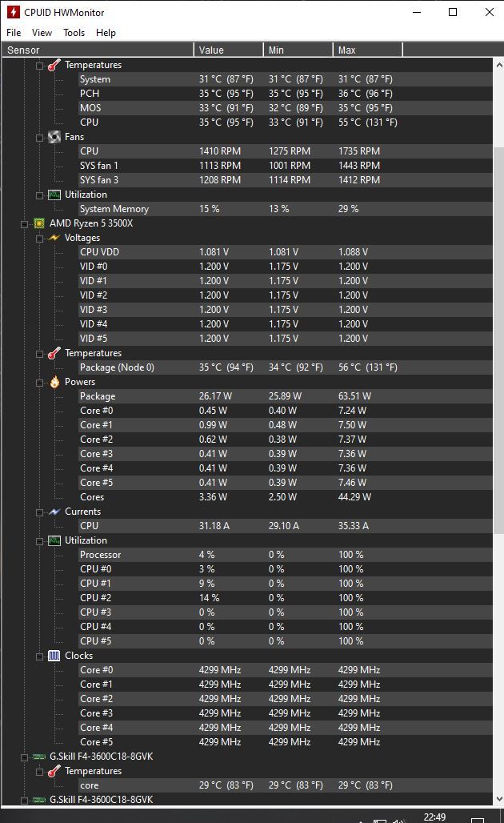Image resolution: width=504 pixels, height=823 pixels.
Task: Click the 1735 RPM max CPU fan value
Action: point(359,151)
